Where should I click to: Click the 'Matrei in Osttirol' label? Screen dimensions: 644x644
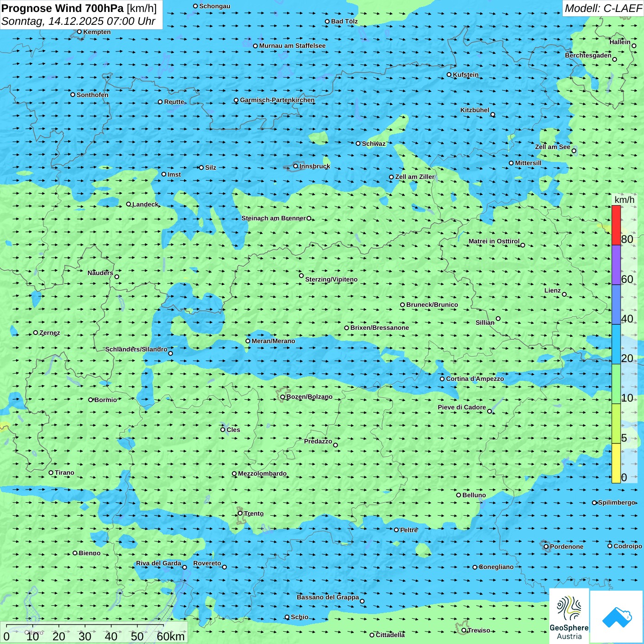click(494, 241)
